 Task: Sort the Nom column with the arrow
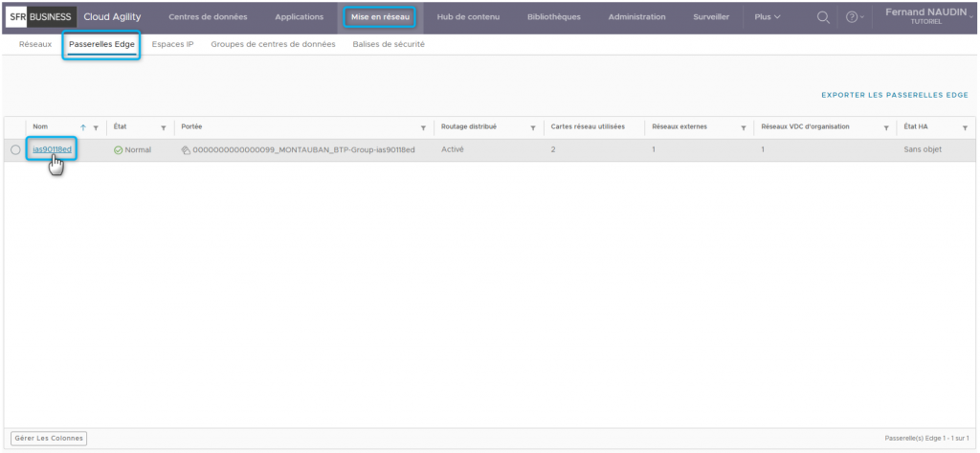point(83,127)
